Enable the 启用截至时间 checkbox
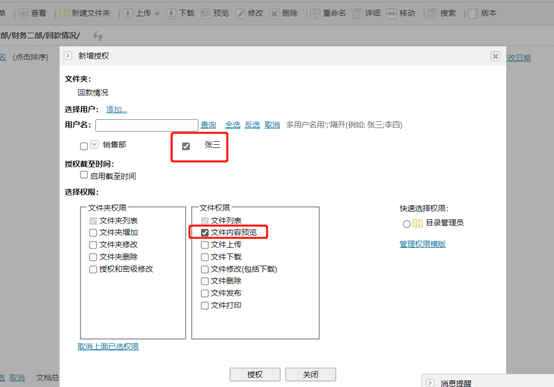The image size is (554, 387). pyautogui.click(x=84, y=175)
